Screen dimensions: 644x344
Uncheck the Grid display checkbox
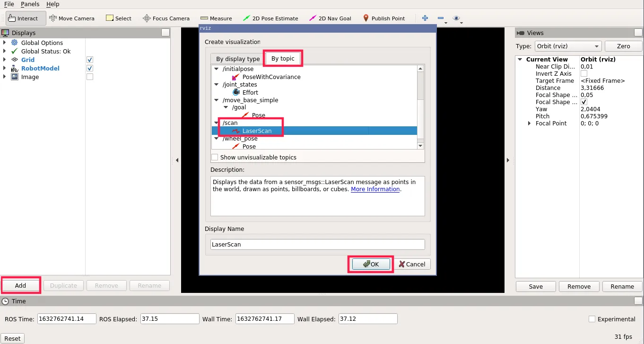(x=90, y=60)
